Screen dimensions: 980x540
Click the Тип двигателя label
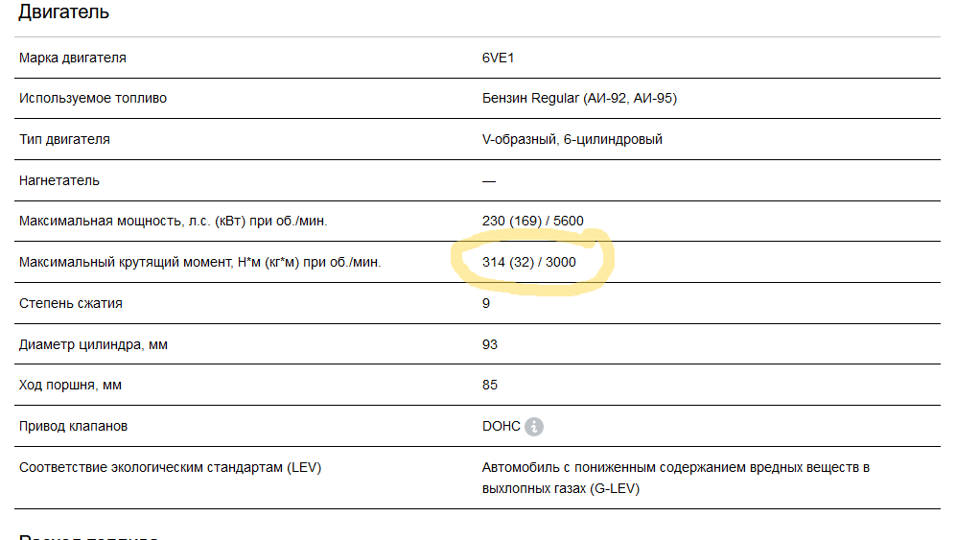click(x=64, y=139)
